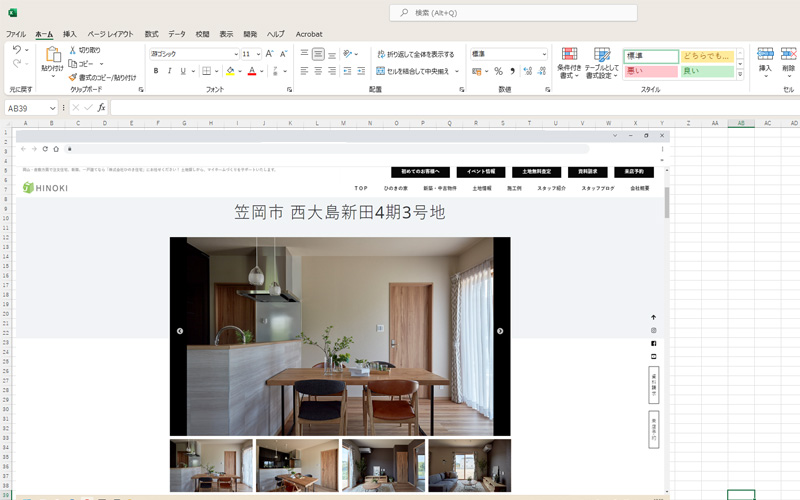Viewport: 800px width, 500px height.
Task: Open the font name dropdown (游ゴシック)
Action: click(x=192, y=54)
